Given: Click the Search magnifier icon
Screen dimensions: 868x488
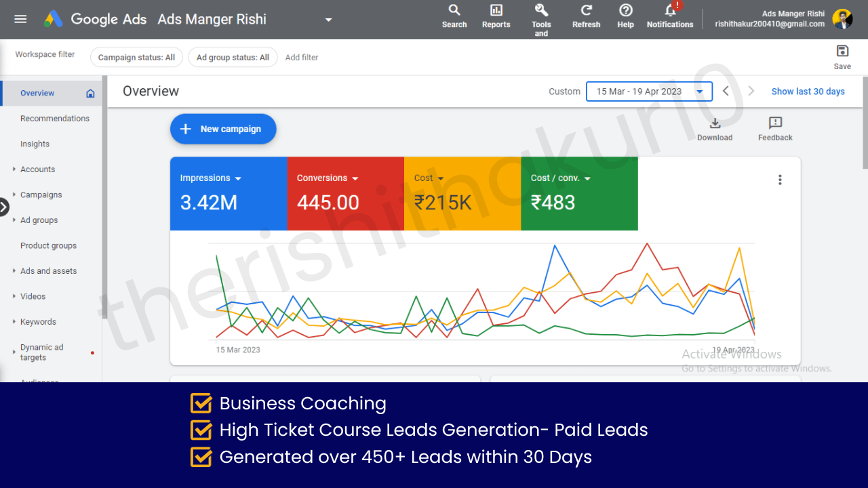Looking at the screenshot, I should point(454,10).
